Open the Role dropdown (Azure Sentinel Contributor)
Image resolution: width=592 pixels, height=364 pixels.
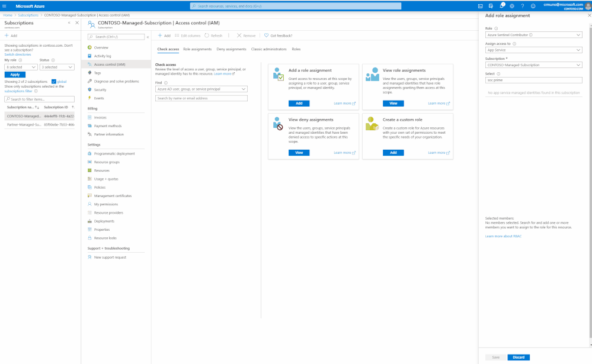pyautogui.click(x=533, y=35)
